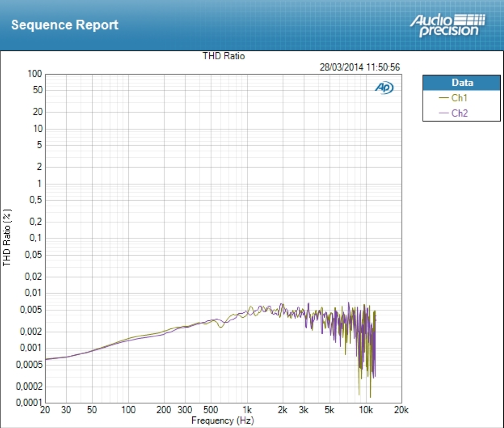504x428 pixels.
Task: Click the 0,05 value on vertical axis
Action: [x=33, y=255]
